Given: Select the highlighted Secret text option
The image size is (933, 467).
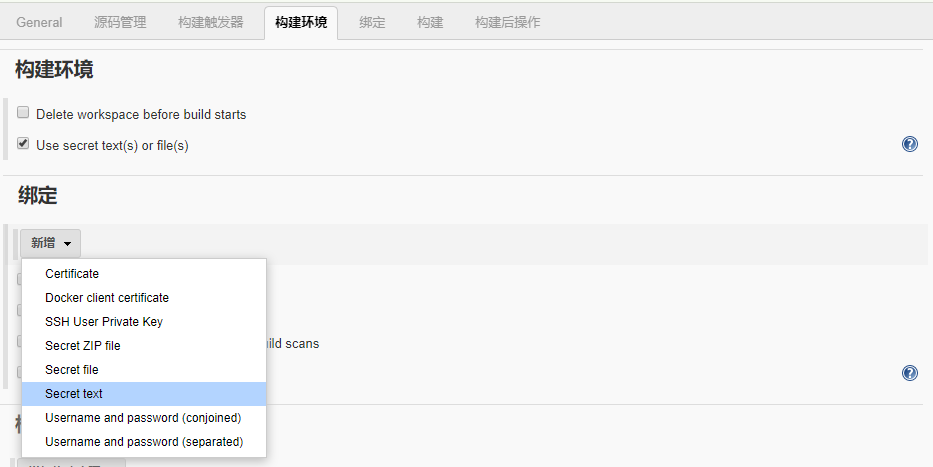Looking at the screenshot, I should pyautogui.click(x=74, y=394).
